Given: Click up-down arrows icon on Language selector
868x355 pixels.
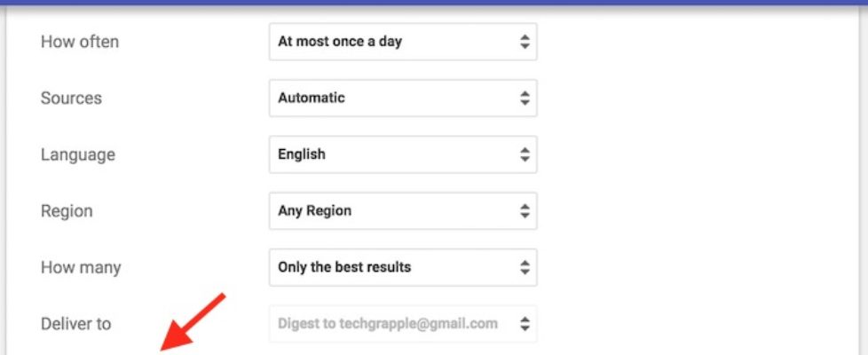Looking at the screenshot, I should [525, 154].
